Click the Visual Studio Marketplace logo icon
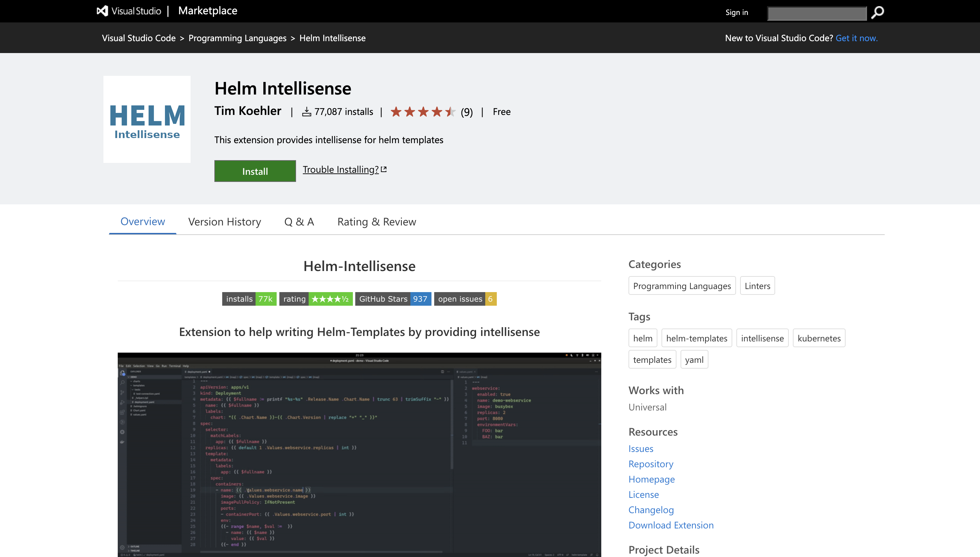Viewport: 980px width, 557px height. point(102,11)
